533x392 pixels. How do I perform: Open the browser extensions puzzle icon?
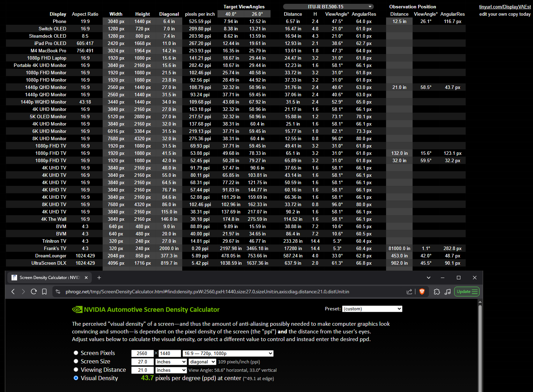[x=437, y=292]
